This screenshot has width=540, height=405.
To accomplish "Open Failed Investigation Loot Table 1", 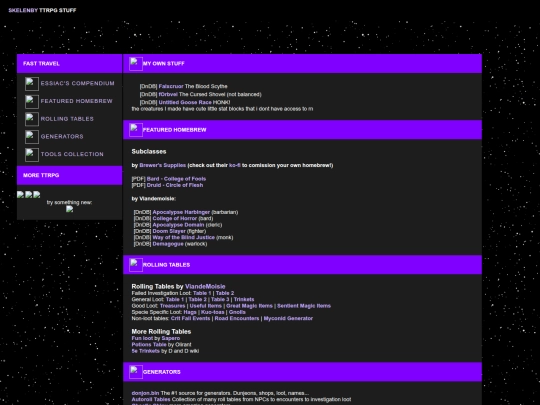I will tap(202, 293).
